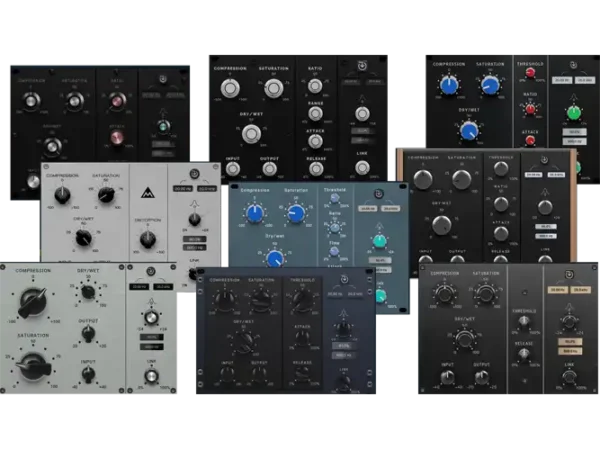Image resolution: width=600 pixels, height=450 pixels.
Task: Click green filter gain knob on blue-knob plugin
Action: point(573,113)
